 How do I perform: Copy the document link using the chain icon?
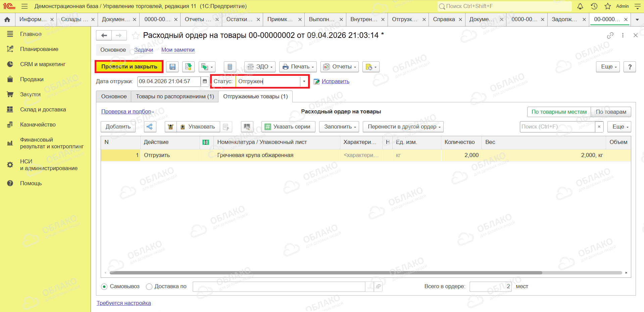point(610,35)
